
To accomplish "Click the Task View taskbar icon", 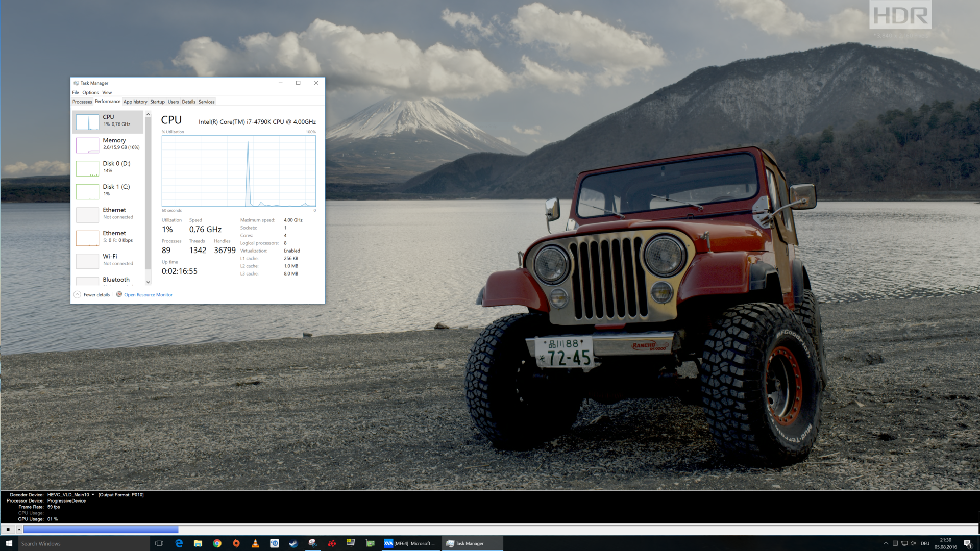I will coord(159,543).
